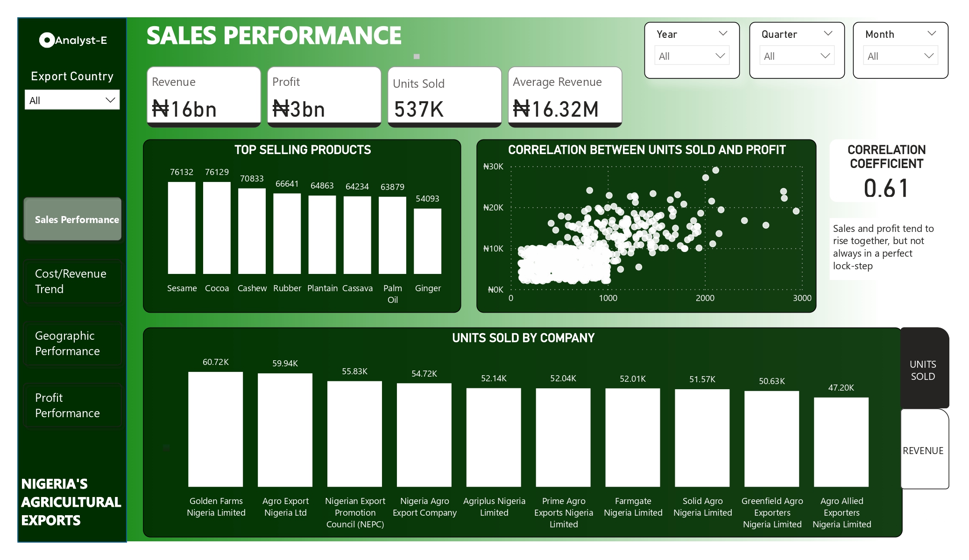The width and height of the screenshot is (969, 560).
Task: Select Golden Farms Nigeria Limited bar
Action: [x=215, y=429]
